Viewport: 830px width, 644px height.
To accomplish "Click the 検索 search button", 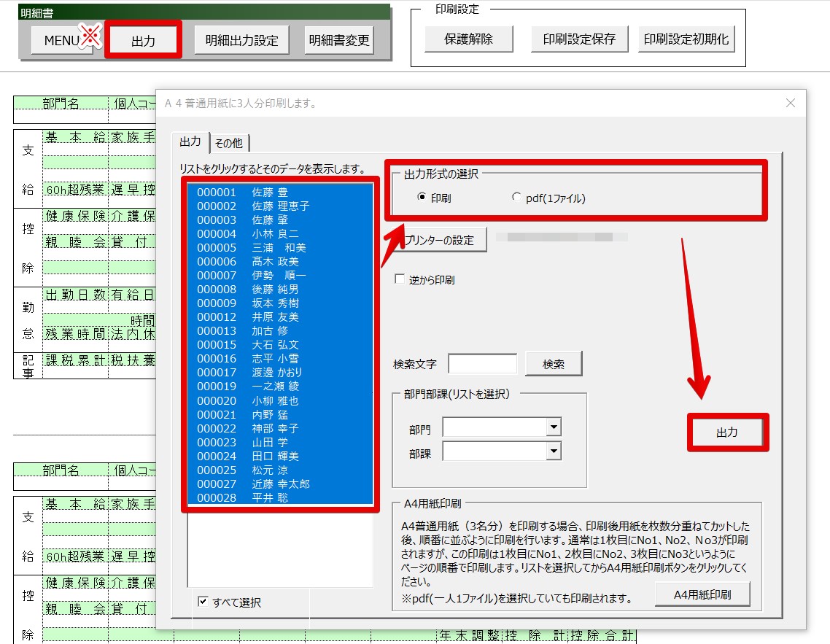I will [x=554, y=364].
